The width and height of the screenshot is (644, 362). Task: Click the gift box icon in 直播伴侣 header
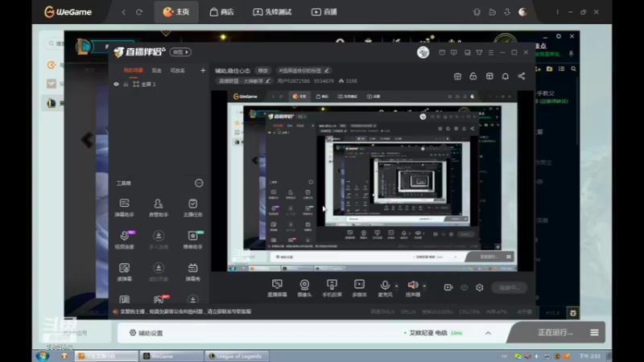[x=457, y=76]
